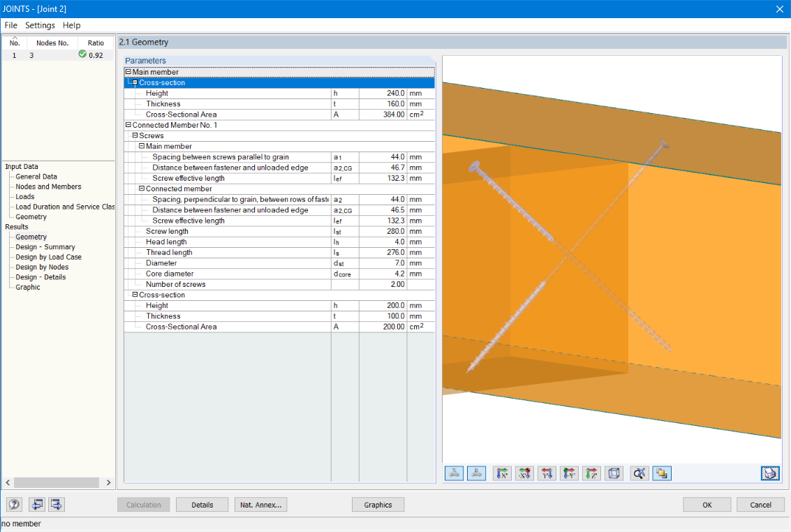Click the zoom magnifier icon in graphic toolbar
791x532 pixels.
[x=640, y=473]
